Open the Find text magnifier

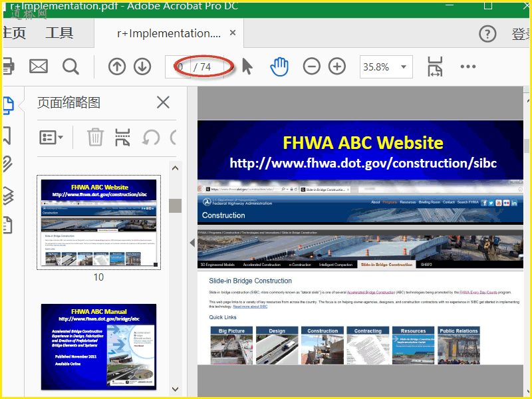point(70,66)
